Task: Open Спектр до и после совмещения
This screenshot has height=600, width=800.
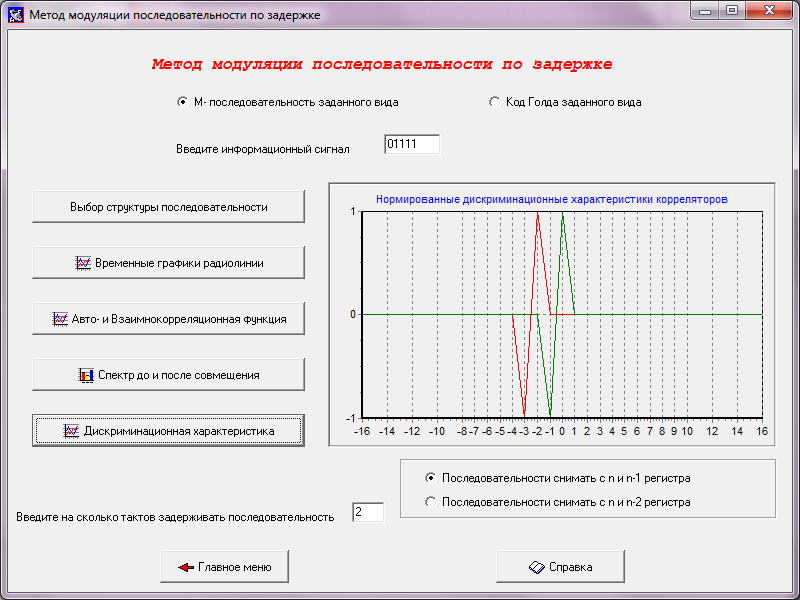Action: pos(168,375)
